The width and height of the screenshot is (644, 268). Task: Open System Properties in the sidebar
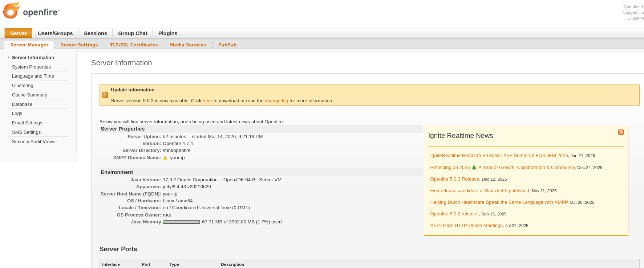31,67
